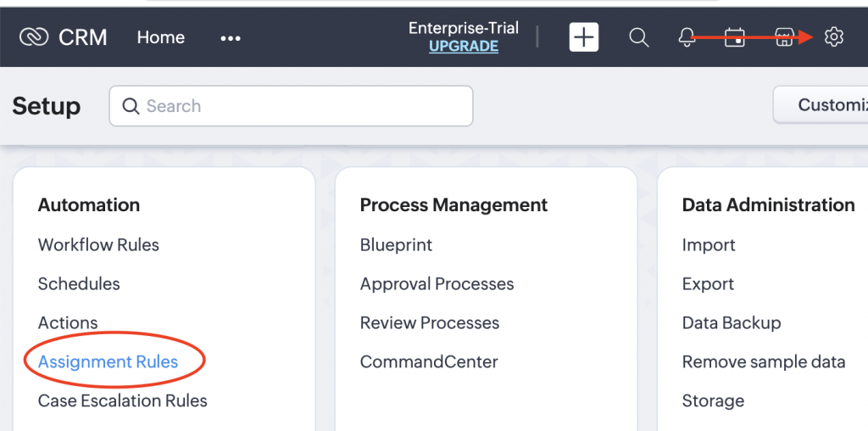Image resolution: width=868 pixels, height=431 pixels.
Task: Open Workflow Rules under Automation
Action: (x=98, y=245)
